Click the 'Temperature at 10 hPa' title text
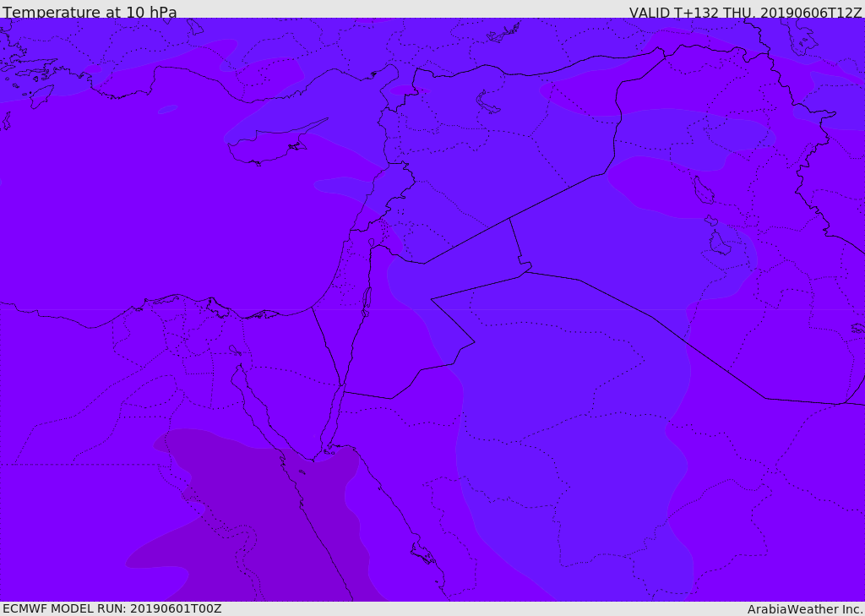Image resolution: width=865 pixels, height=616 pixels. (x=90, y=12)
